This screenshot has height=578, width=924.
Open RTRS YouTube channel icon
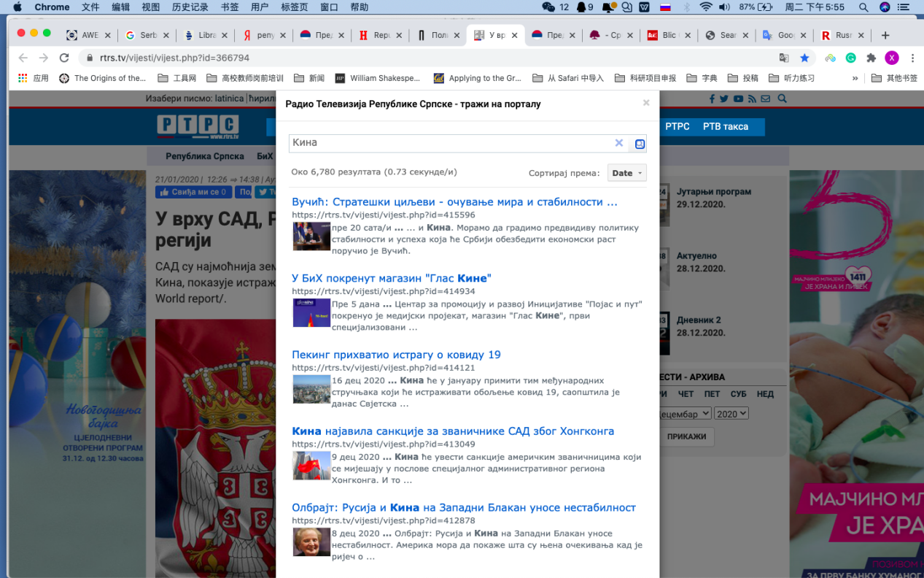click(739, 99)
